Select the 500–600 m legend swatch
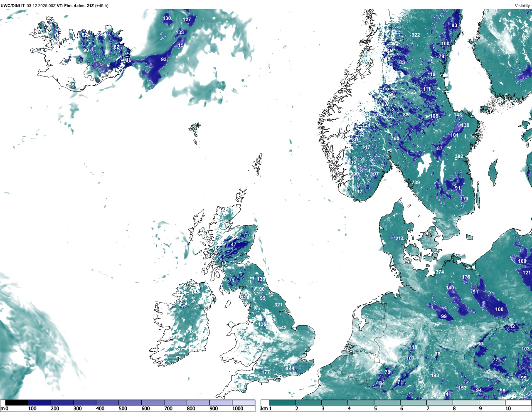The image size is (532, 412). (x=130, y=402)
